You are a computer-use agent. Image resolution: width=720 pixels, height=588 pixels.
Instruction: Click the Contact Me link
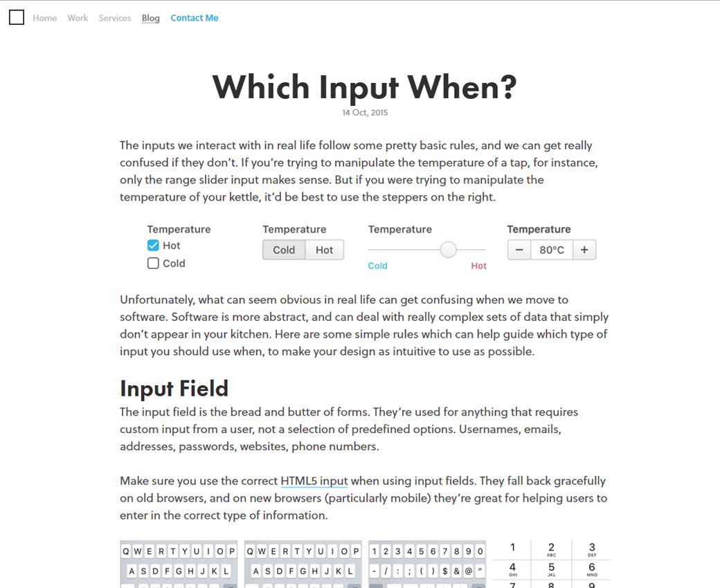(195, 18)
